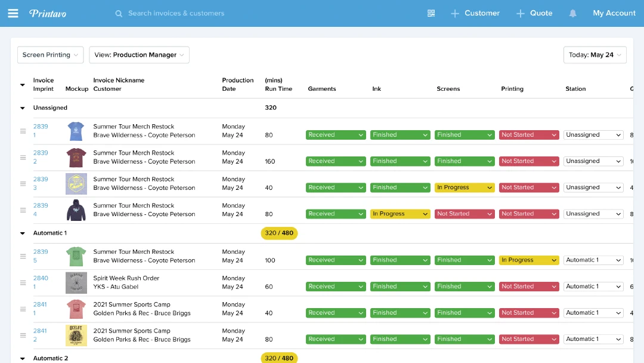Grab the reorder handle for invoice 2840 imprint 1

click(x=23, y=282)
